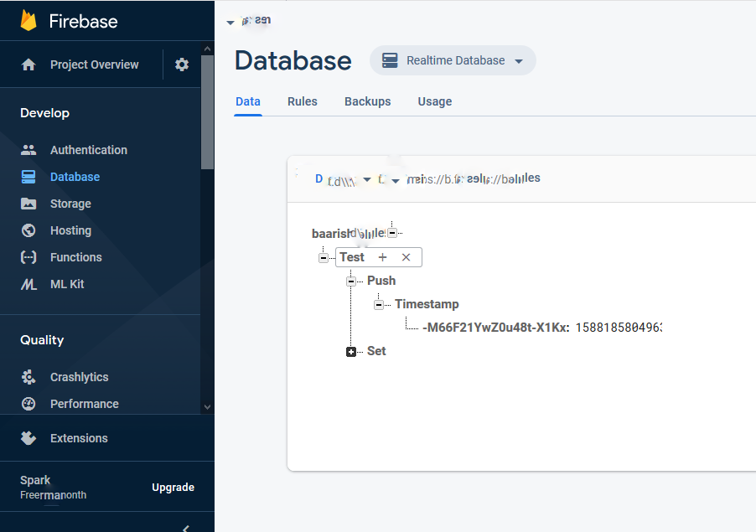Open ML Kit section
Screen dimensions: 756x532
click(67, 284)
